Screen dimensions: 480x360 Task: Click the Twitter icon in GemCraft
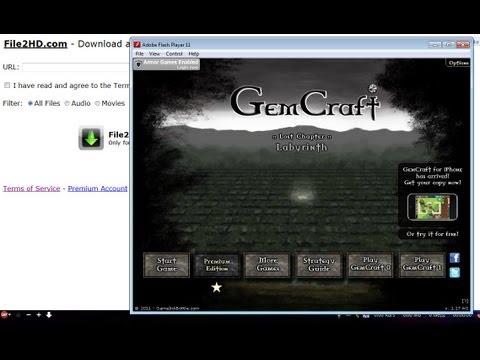tap(455, 272)
